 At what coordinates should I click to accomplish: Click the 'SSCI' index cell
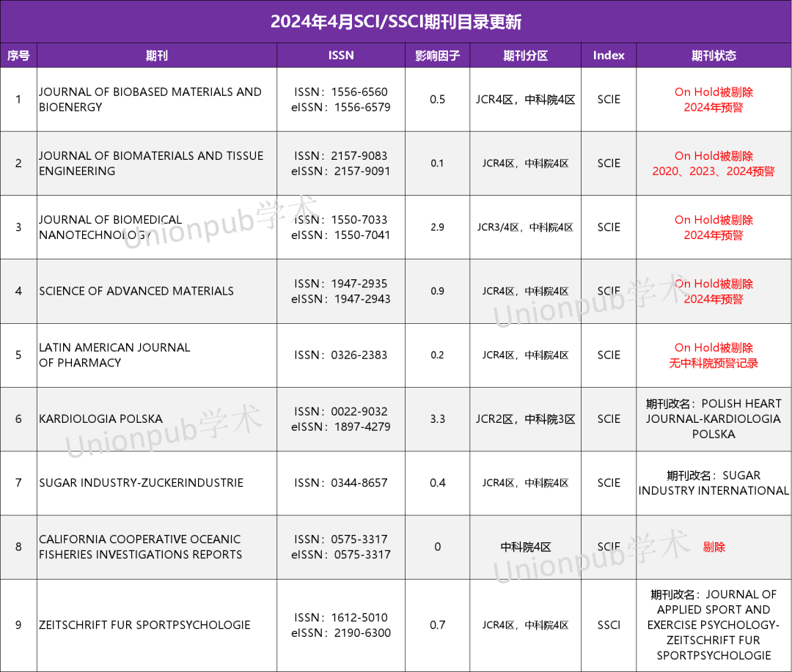tap(609, 625)
